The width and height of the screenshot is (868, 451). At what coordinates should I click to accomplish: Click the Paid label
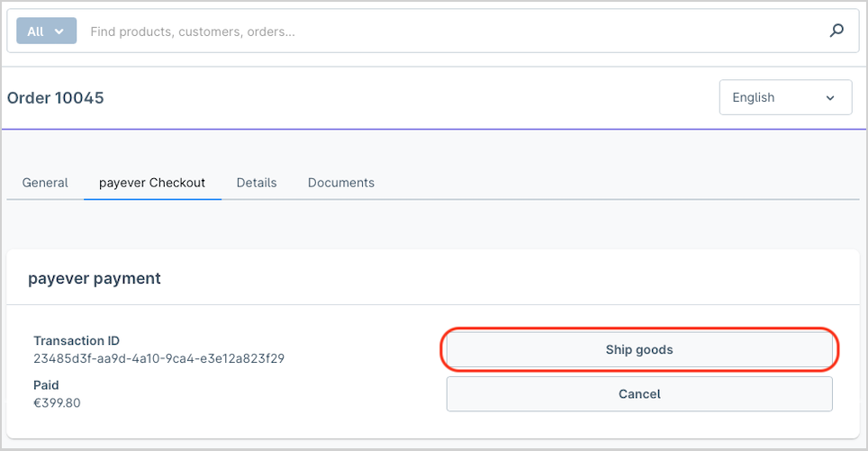click(46, 384)
